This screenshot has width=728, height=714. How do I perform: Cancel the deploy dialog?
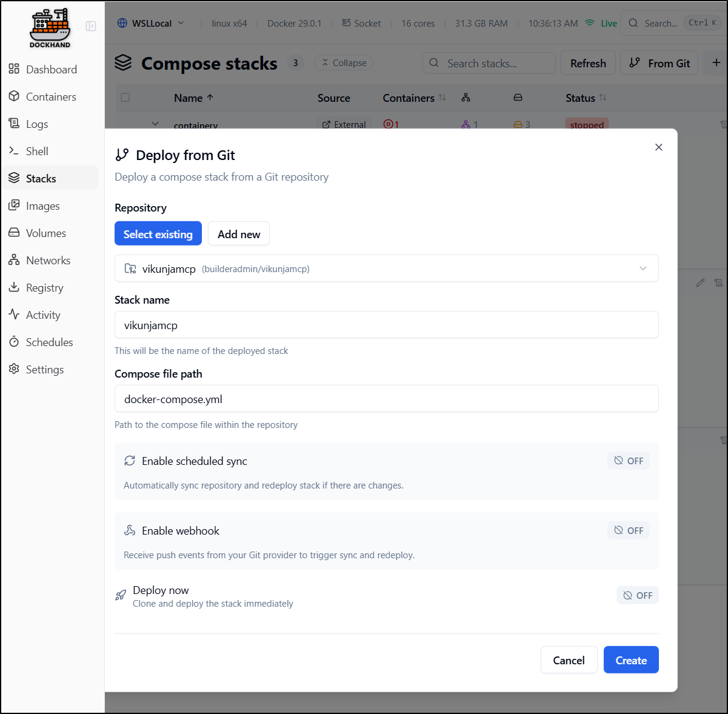tap(569, 660)
